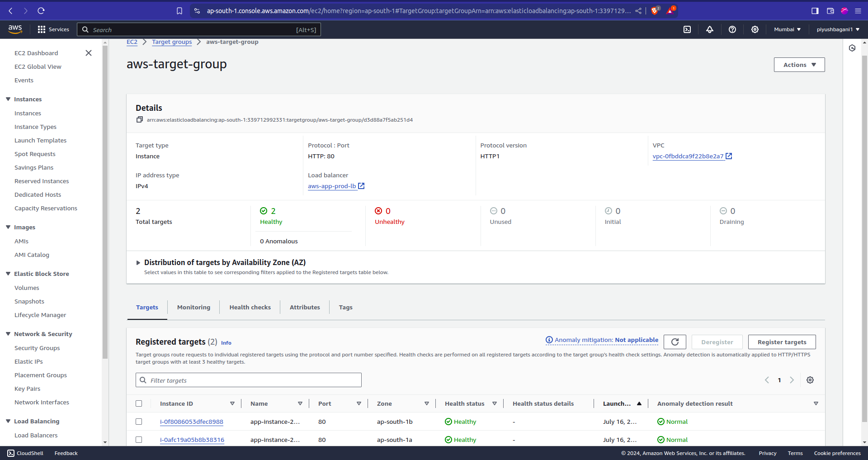Click the Register targets button
This screenshot has height=460, width=868.
(x=781, y=342)
